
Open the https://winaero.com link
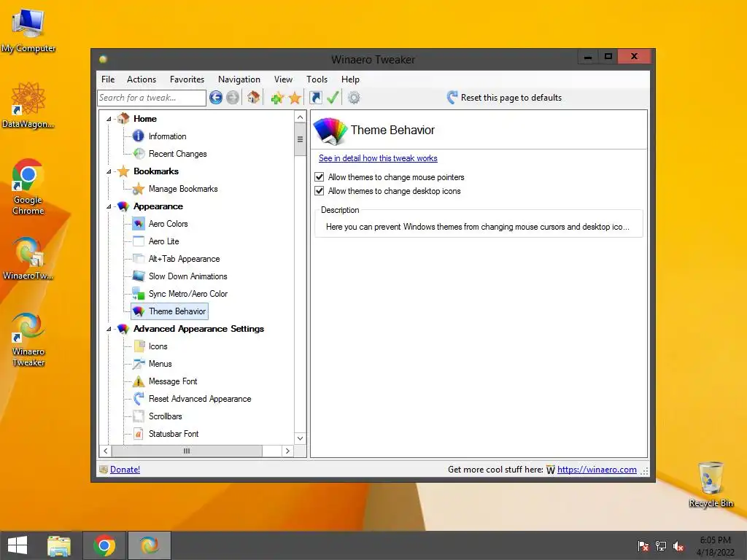[x=597, y=470]
